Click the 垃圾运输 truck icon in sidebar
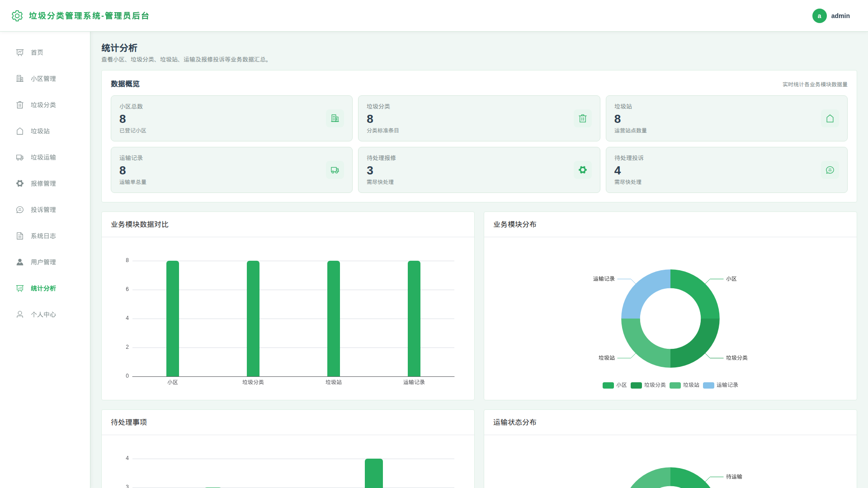The height and width of the screenshot is (488, 868). pyautogui.click(x=20, y=157)
